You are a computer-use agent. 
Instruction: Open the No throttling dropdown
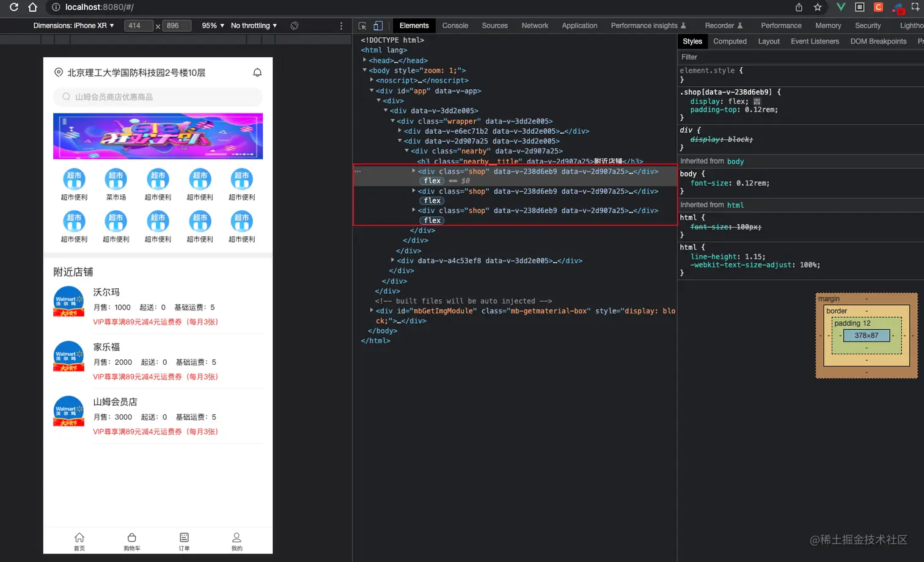point(254,26)
